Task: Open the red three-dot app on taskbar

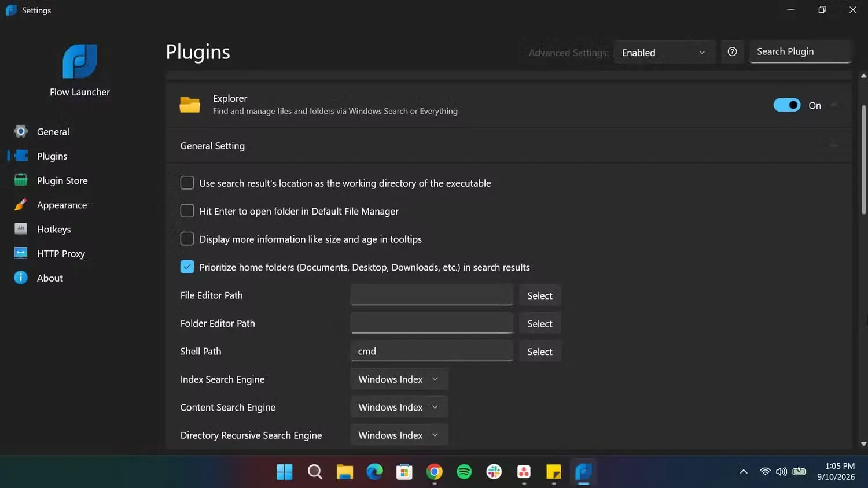Action: (x=524, y=472)
